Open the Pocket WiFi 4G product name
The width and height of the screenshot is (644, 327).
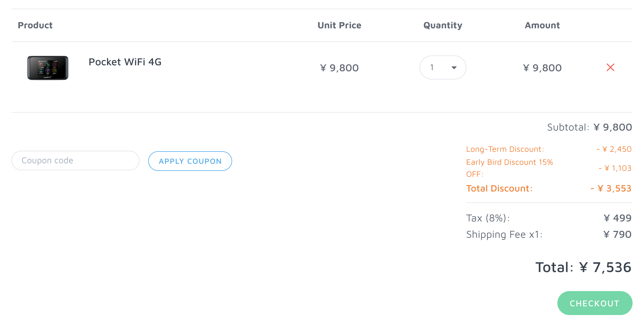click(x=125, y=62)
